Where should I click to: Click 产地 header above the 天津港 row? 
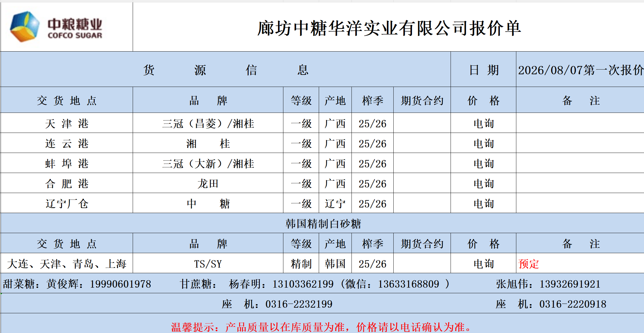click(335, 100)
